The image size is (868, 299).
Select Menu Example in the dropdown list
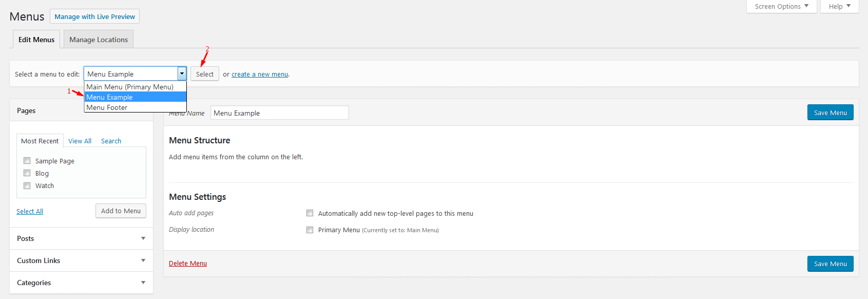[x=109, y=97]
